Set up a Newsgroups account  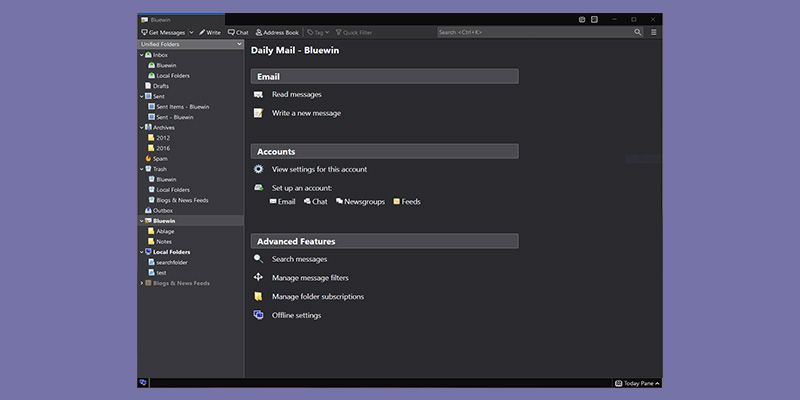(x=360, y=202)
